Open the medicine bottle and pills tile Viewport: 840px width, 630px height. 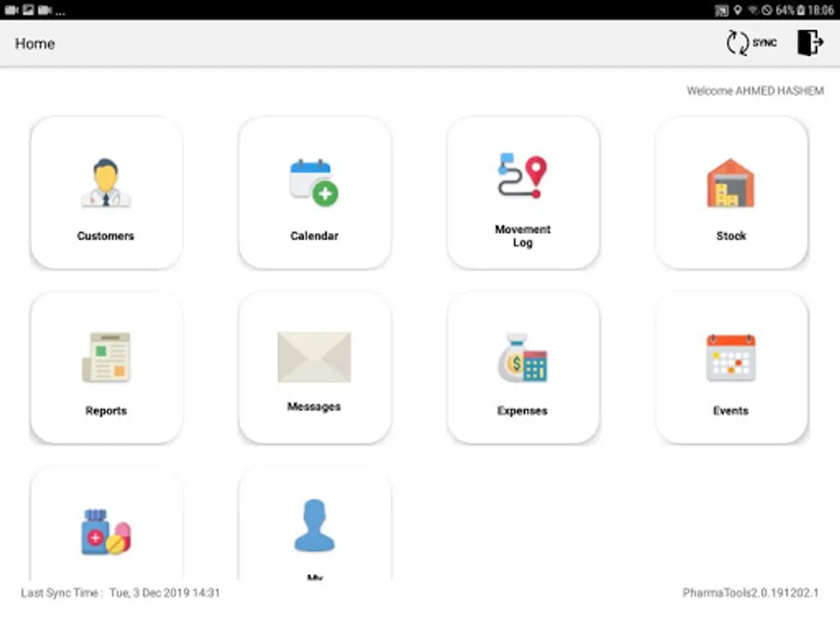point(106,524)
